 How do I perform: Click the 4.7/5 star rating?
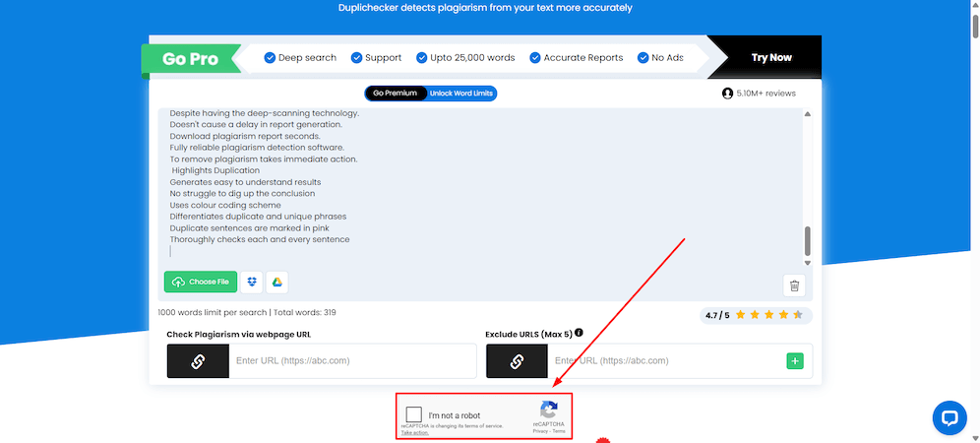pyautogui.click(x=754, y=315)
